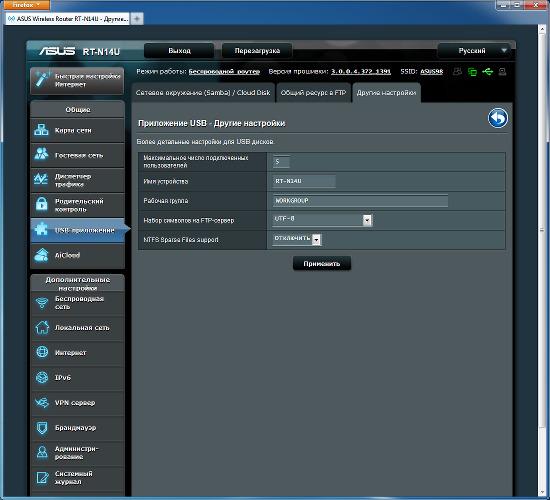Open Parental Control padlock icon

point(41,203)
